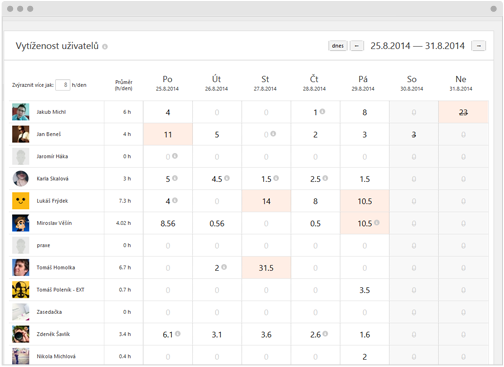
Task: Go to next week using right arrow
Action: click(x=479, y=46)
